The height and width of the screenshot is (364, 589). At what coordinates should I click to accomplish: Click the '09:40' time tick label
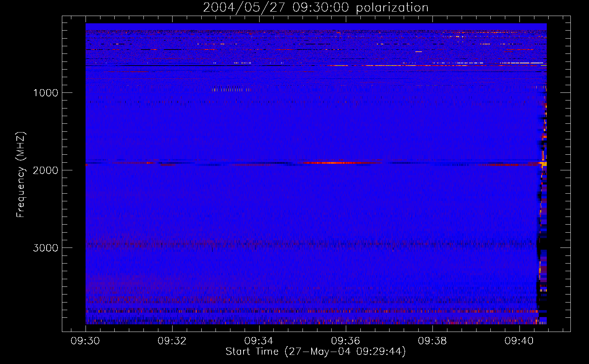pos(519,341)
